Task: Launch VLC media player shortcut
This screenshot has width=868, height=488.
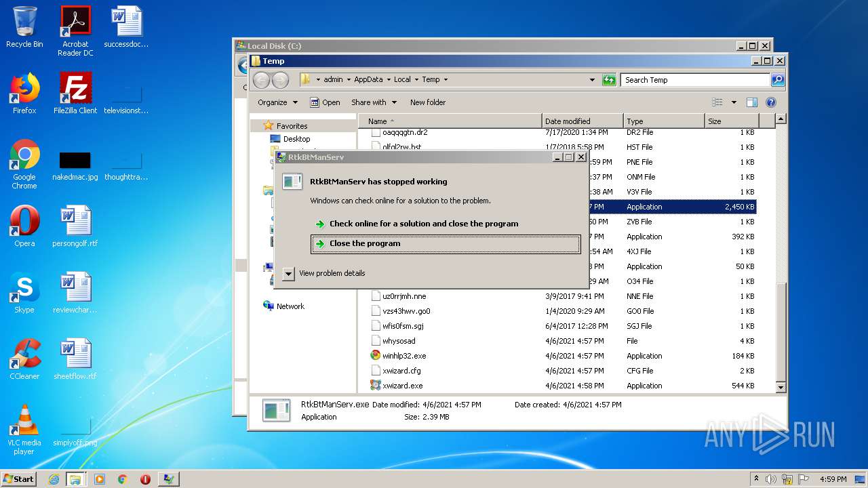Action: pos(24,429)
